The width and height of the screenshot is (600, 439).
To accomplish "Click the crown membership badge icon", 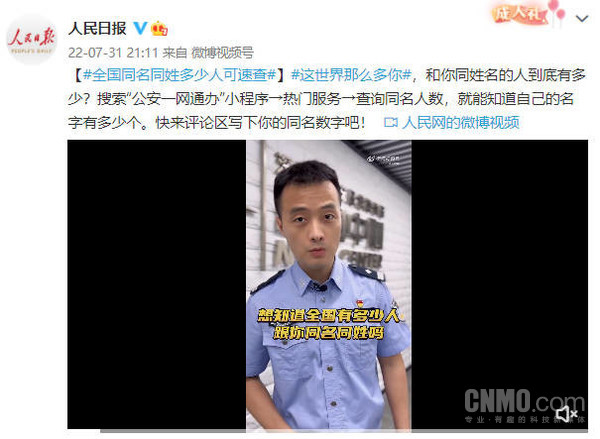I will (159, 28).
